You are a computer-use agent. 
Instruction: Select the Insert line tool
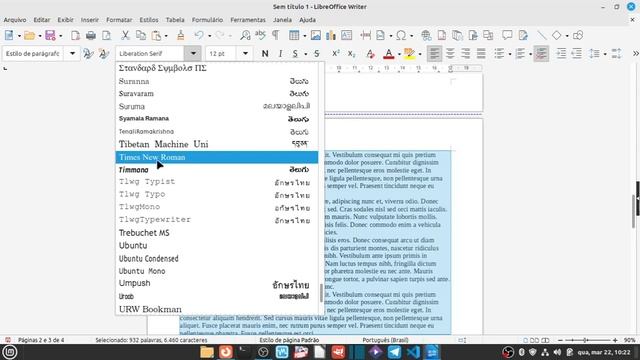pos(542,36)
